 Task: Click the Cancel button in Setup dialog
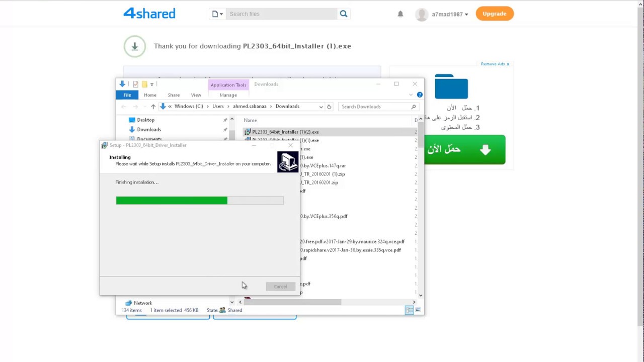pos(280,287)
